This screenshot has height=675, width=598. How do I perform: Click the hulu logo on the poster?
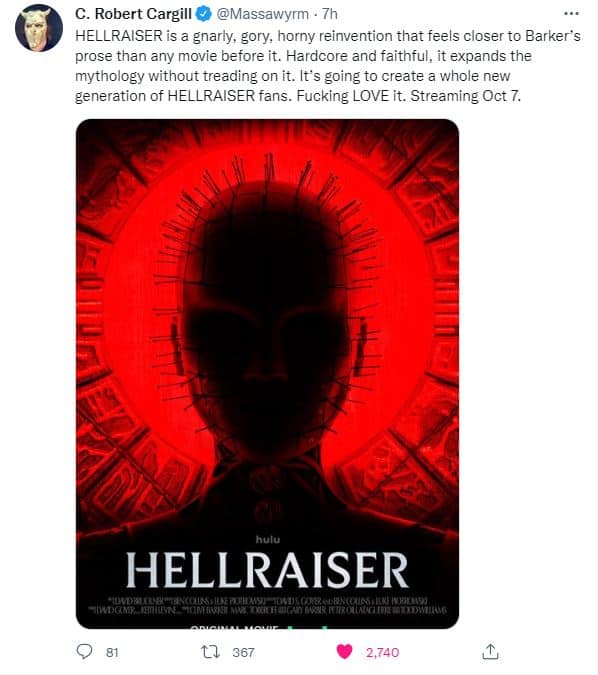pyautogui.click(x=268, y=539)
